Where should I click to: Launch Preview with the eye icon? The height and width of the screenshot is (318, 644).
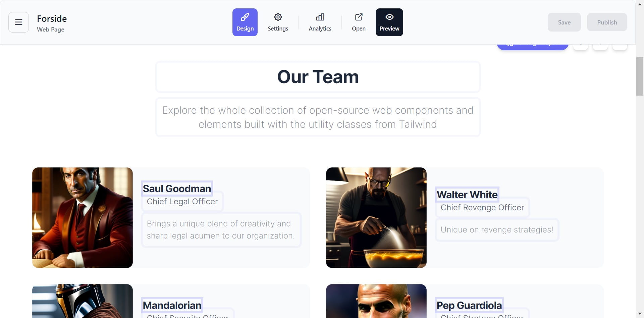[x=389, y=22]
